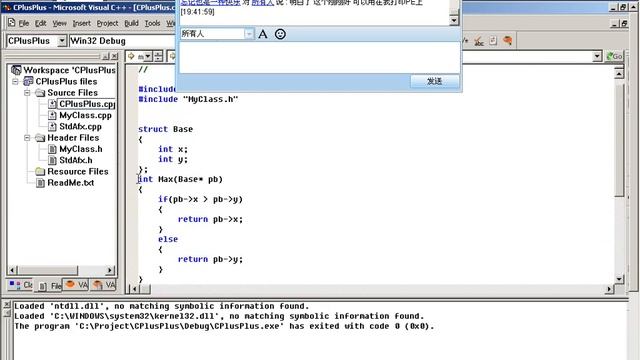Open the font A icon in chat
Viewport: 640px width, 360px height.
tap(263, 34)
